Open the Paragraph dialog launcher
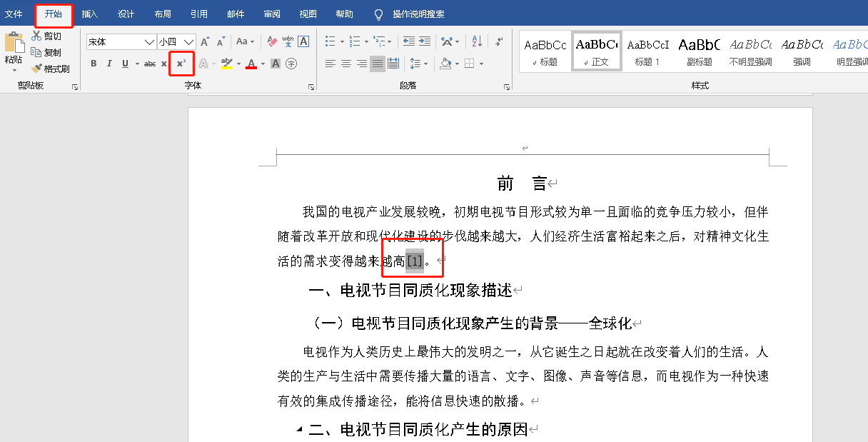868x442 pixels. (507, 86)
